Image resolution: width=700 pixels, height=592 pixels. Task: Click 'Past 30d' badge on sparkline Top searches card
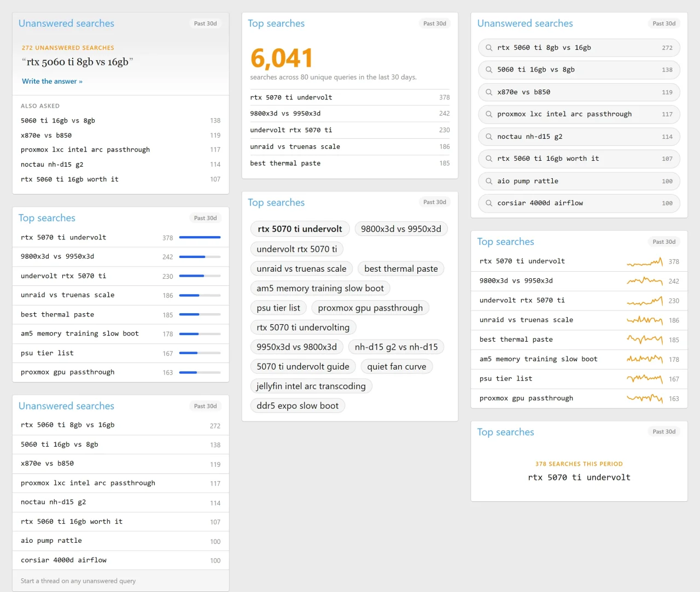pos(664,242)
